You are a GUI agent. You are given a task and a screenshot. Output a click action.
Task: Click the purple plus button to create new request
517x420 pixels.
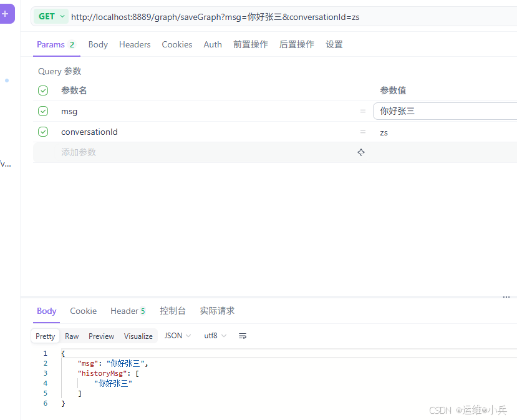(6, 14)
